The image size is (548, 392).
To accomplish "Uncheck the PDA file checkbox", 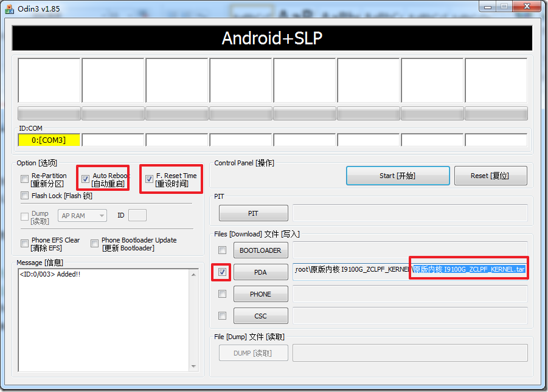I will point(222,272).
